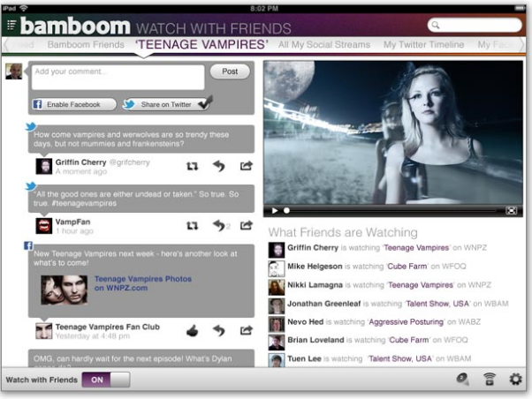This screenshot has height=399, width=532.
Task: Show more tabs with right arrow
Action: point(522,45)
